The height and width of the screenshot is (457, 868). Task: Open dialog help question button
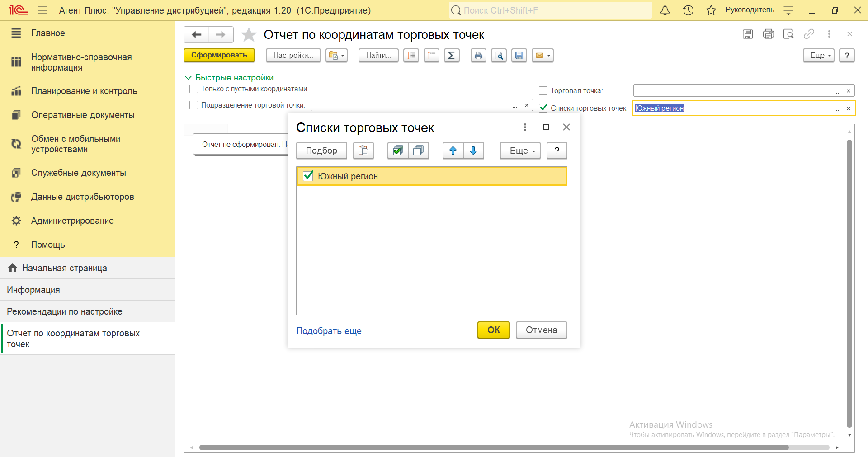point(557,151)
